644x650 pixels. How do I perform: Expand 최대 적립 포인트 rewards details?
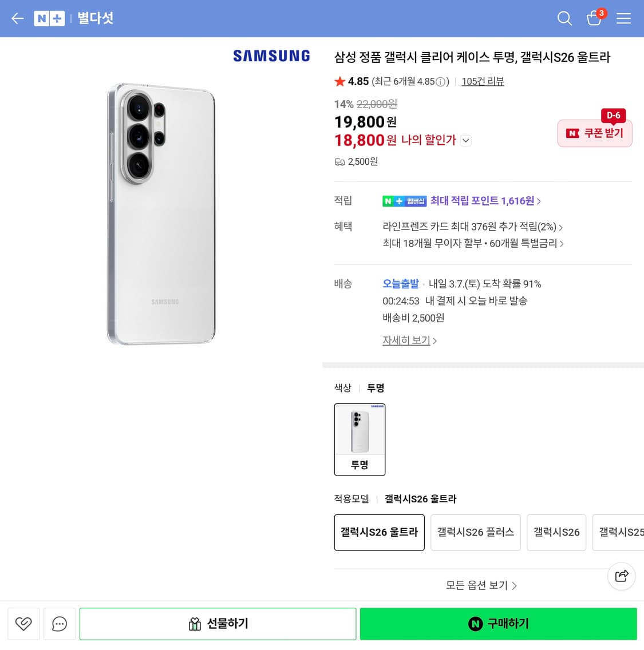tap(485, 201)
